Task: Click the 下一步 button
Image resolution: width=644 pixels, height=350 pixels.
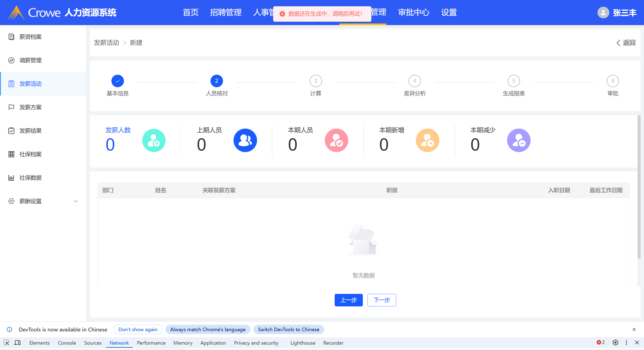Action: [x=381, y=300]
